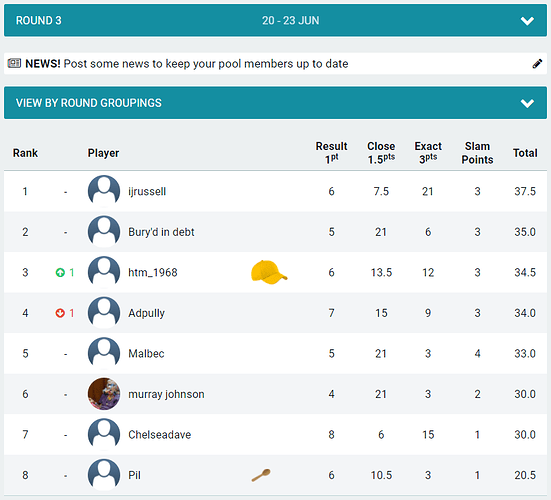Click the wooden spoon icon for Pil
Viewport: 551px width, 500px height.
pyautogui.click(x=261, y=475)
